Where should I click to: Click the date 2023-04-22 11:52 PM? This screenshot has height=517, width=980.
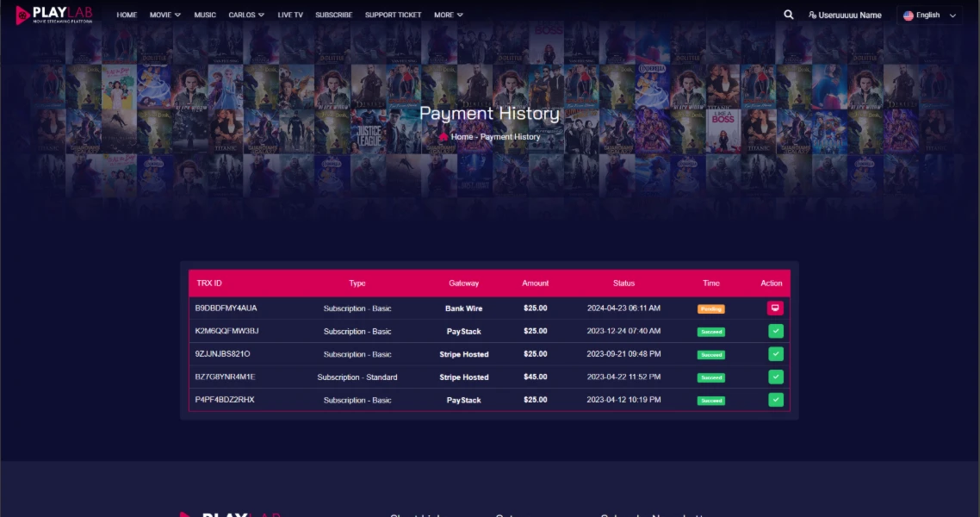pos(623,377)
